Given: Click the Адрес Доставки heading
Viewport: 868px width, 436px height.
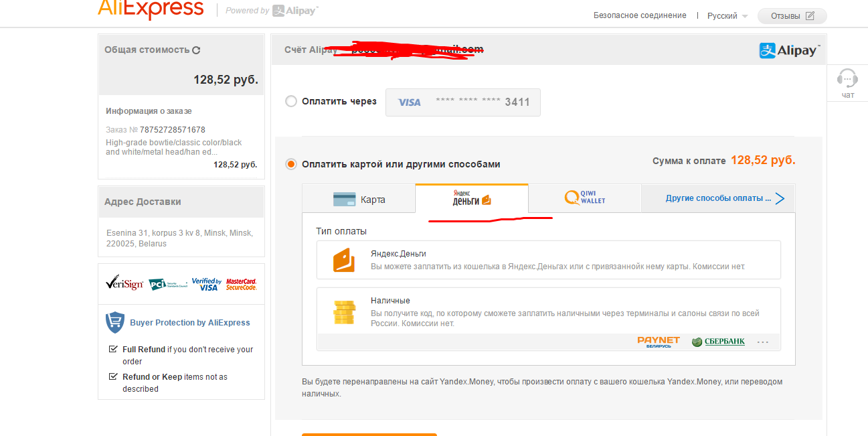Looking at the screenshot, I should point(143,202).
